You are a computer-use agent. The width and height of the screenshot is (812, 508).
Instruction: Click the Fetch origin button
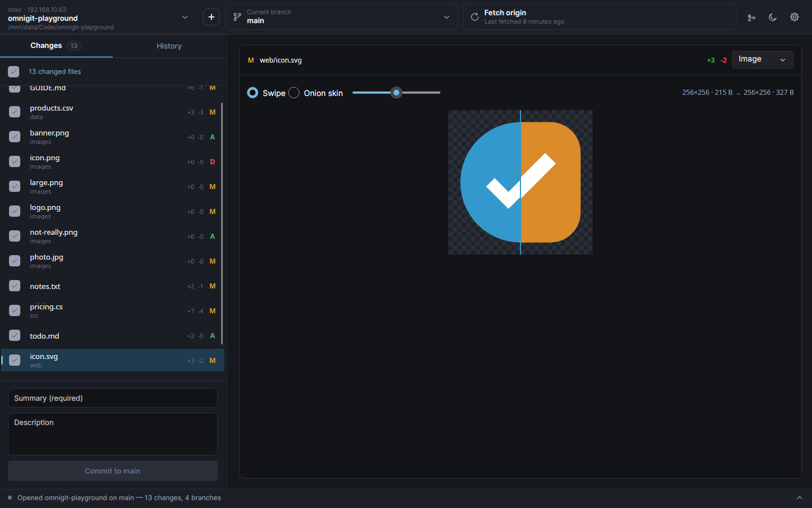[599, 17]
